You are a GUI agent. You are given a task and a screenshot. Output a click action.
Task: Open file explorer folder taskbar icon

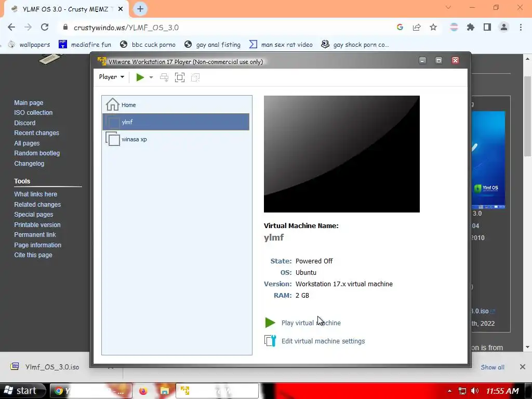click(x=165, y=391)
